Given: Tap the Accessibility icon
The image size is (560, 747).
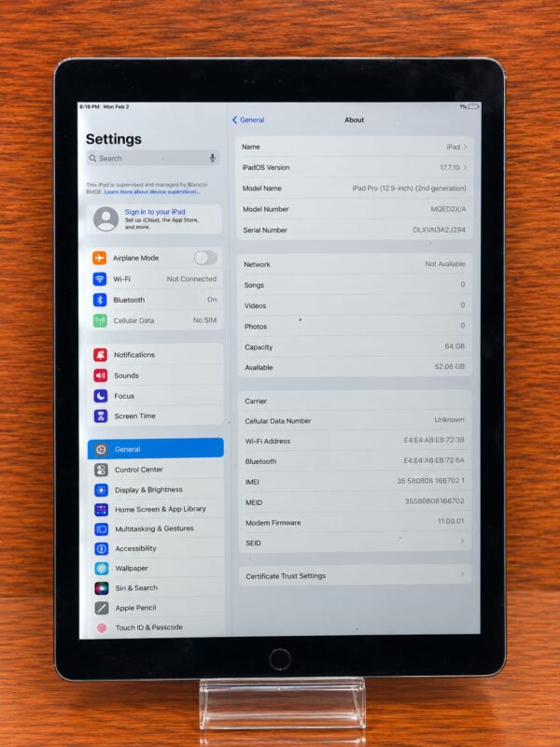Looking at the screenshot, I should (x=102, y=549).
